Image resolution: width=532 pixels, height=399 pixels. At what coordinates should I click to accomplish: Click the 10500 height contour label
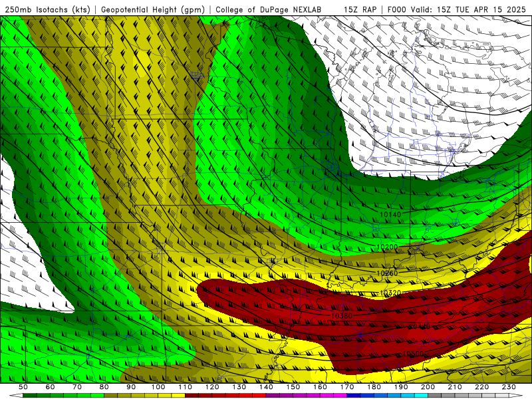click(413, 354)
